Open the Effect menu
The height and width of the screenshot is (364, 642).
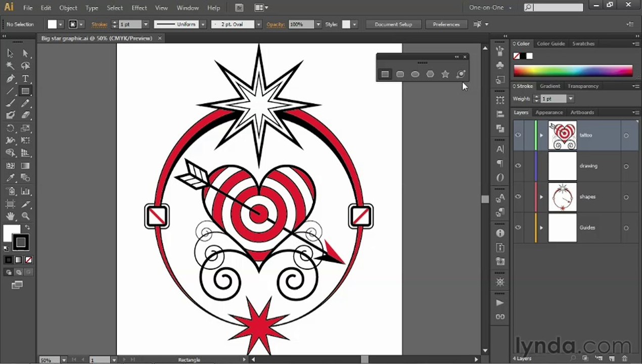pos(139,8)
